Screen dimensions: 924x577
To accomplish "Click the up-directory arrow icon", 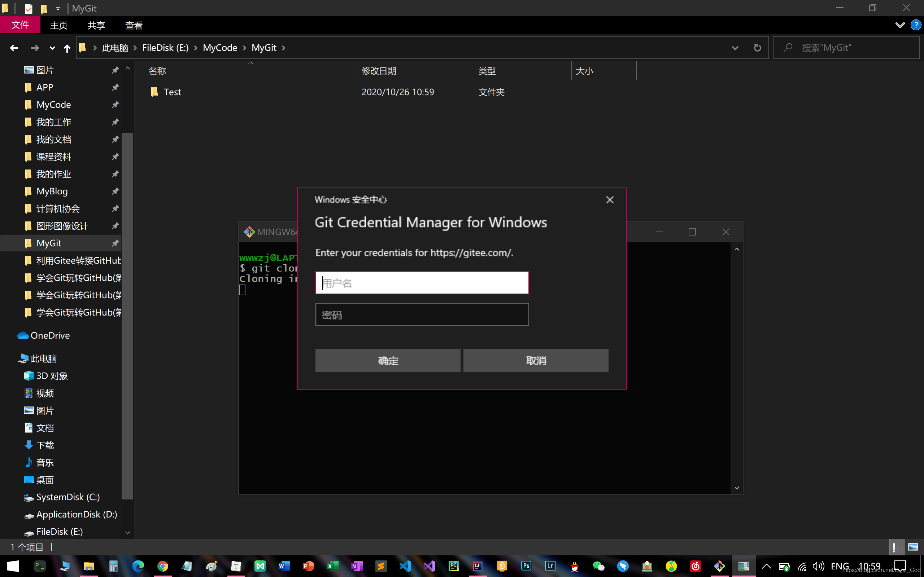I will point(67,48).
